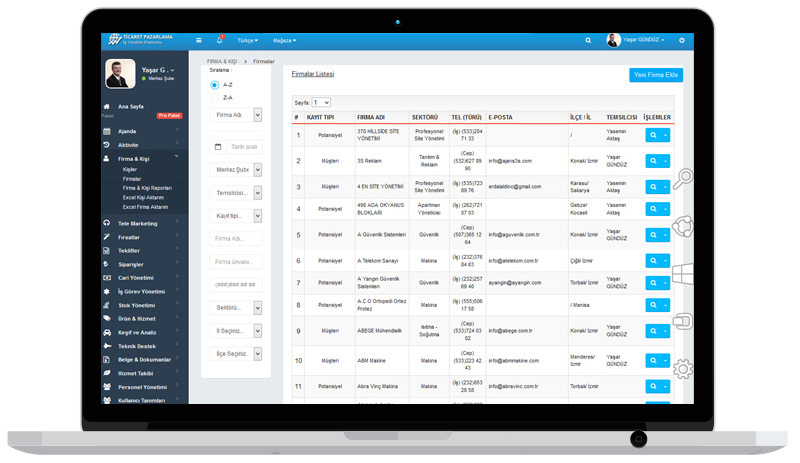The height and width of the screenshot is (463, 800).
Task: Click the Firmalar Listesi heading link
Action: coord(313,74)
